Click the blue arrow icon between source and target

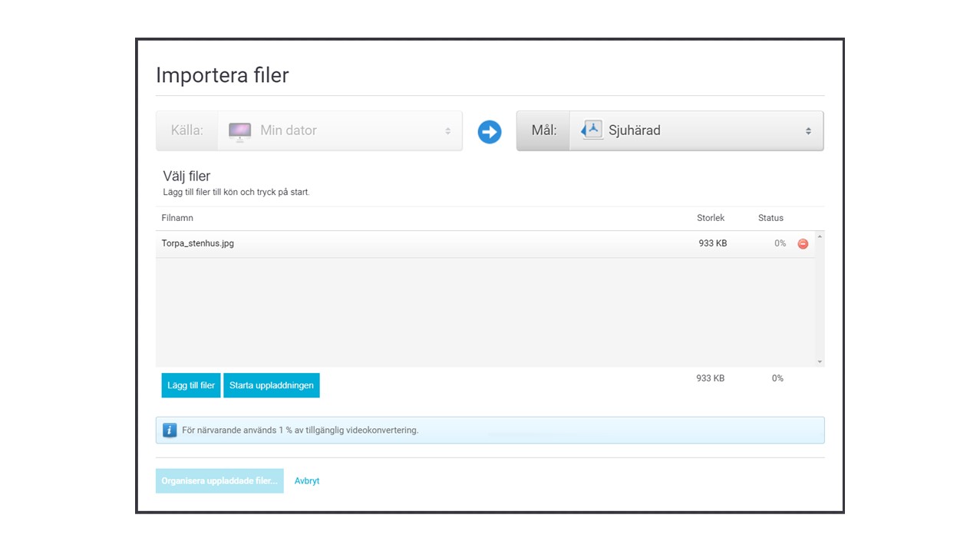489,131
